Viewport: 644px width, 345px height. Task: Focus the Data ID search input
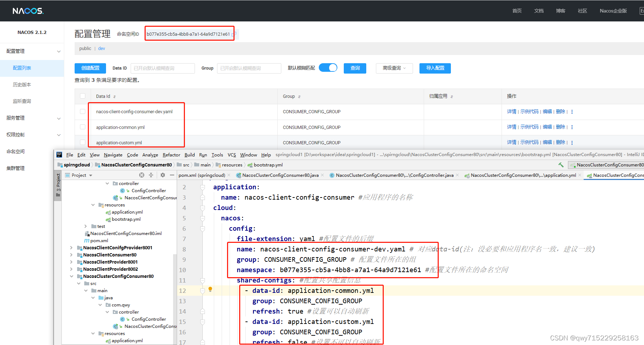coord(163,68)
